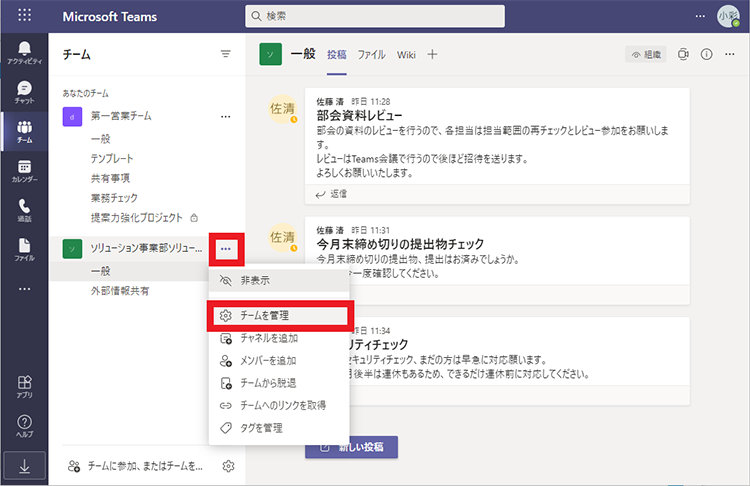The image size is (750, 486).
Task: Click the download desktop app icon
Action: (x=24, y=466)
